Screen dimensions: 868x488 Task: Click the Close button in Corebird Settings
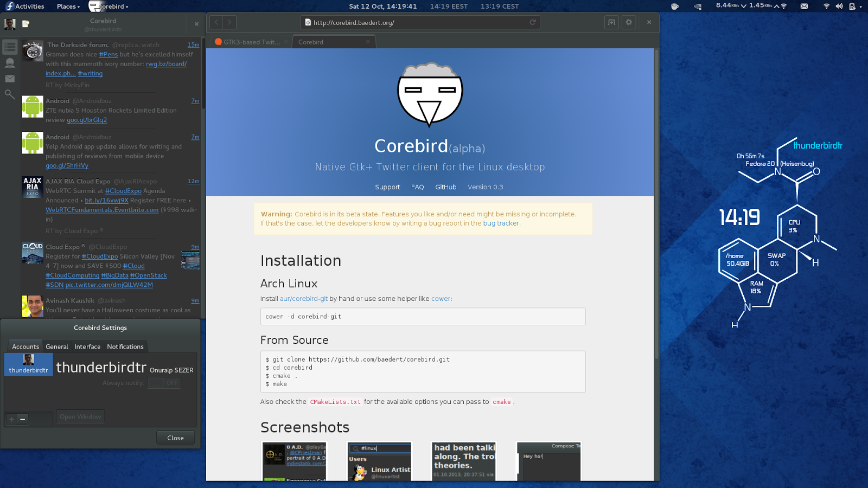coord(175,438)
